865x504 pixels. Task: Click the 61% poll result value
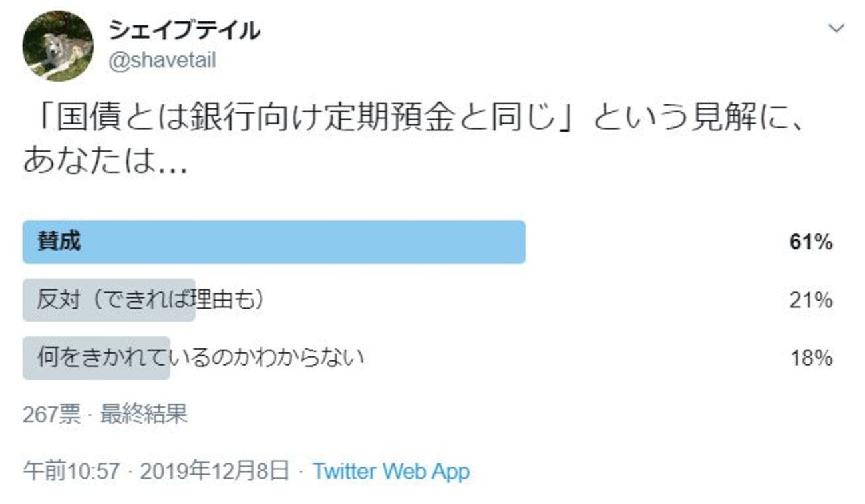(811, 243)
